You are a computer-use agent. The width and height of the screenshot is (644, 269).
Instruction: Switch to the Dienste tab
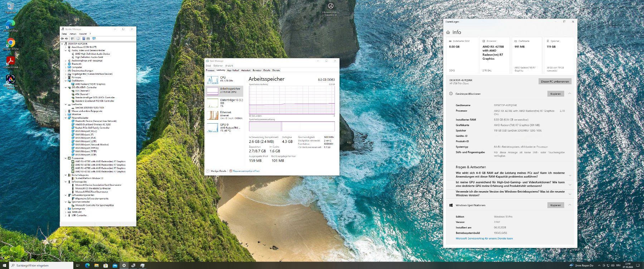coord(276,70)
